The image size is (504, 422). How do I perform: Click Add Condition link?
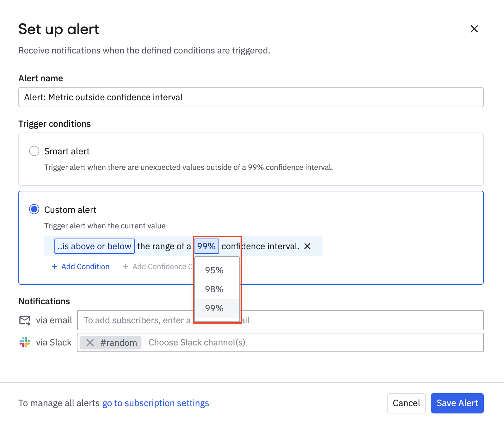pyautogui.click(x=85, y=266)
